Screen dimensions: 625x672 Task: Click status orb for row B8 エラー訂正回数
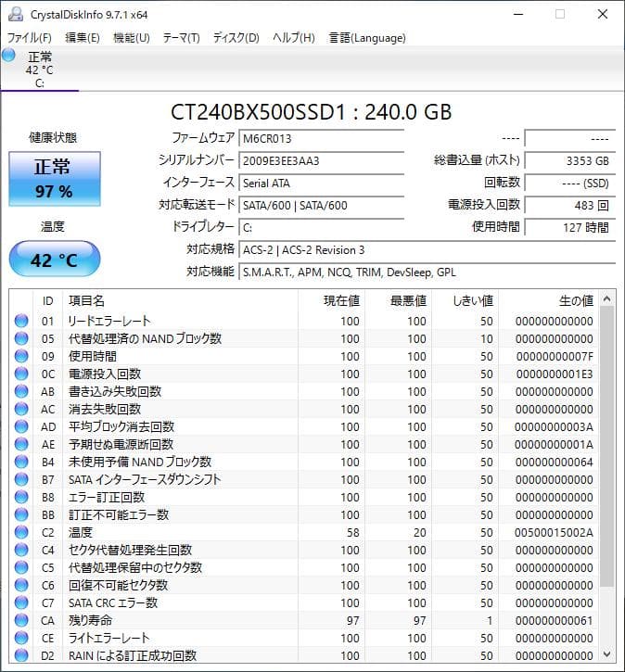(21, 497)
